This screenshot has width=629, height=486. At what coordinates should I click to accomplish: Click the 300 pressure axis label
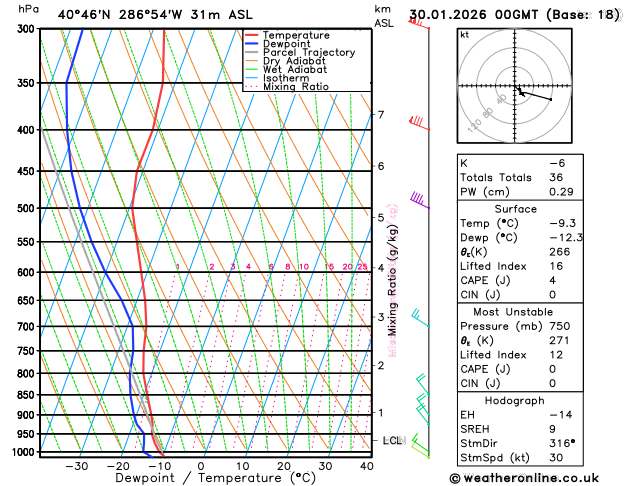(28, 29)
